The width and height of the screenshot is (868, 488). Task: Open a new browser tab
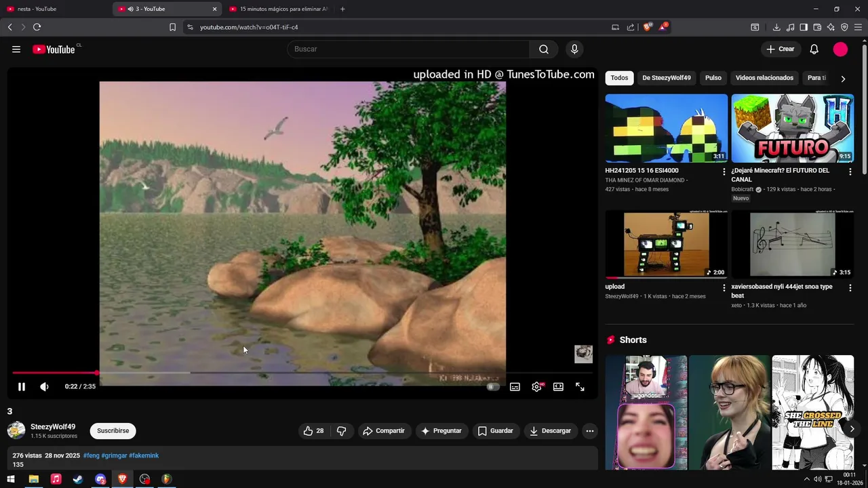[x=342, y=9]
